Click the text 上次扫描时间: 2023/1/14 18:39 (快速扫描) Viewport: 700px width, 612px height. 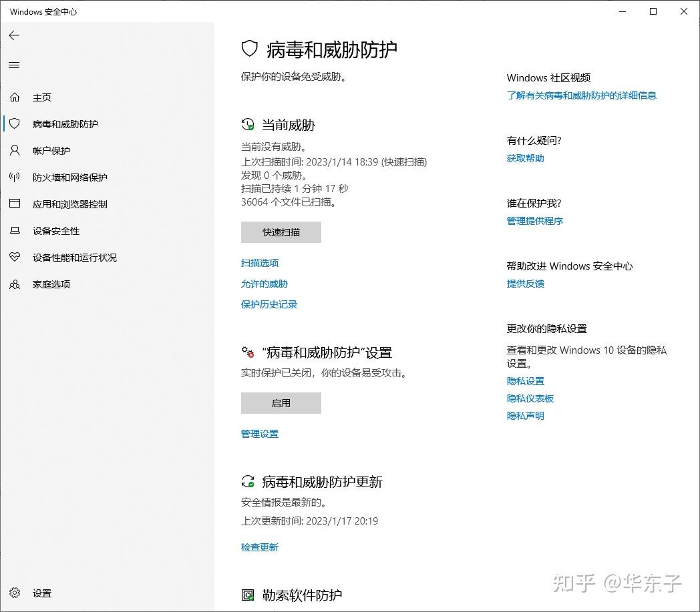point(334,162)
